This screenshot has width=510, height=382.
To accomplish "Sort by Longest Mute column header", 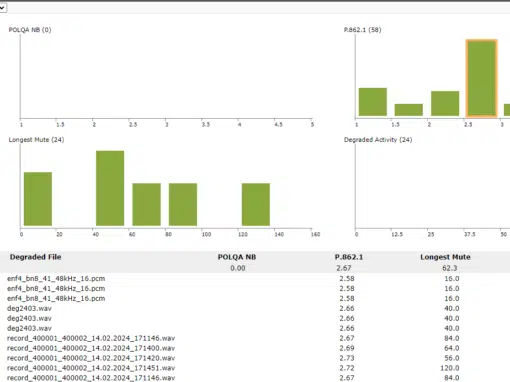I will click(x=445, y=257).
